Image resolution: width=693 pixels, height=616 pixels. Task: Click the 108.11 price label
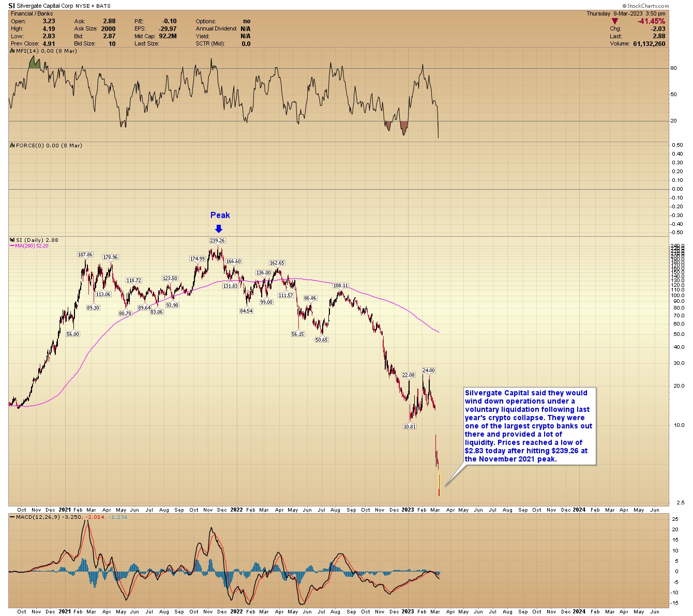point(340,285)
